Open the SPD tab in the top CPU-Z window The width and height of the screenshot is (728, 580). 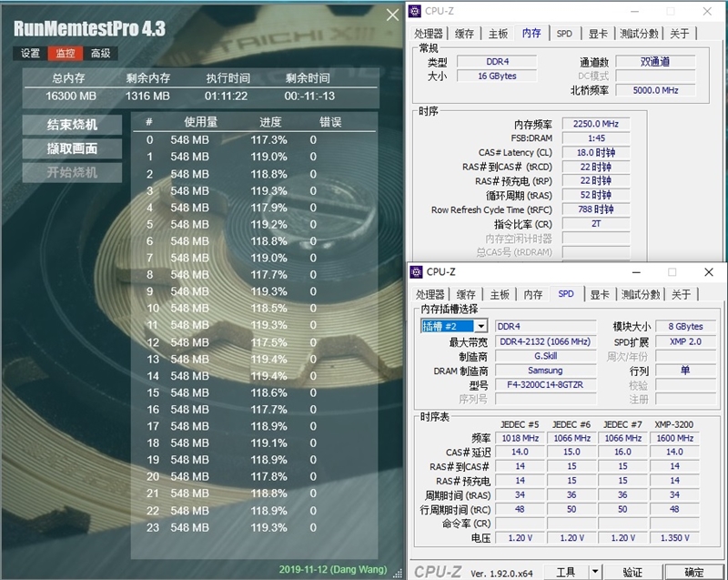(566, 33)
